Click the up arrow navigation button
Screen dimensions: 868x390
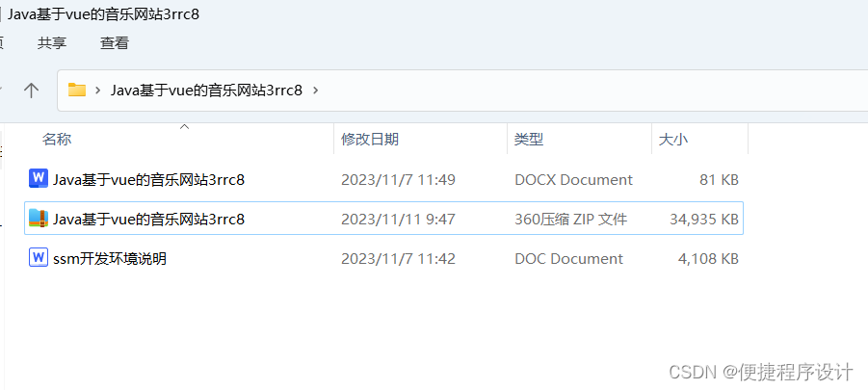(31, 91)
